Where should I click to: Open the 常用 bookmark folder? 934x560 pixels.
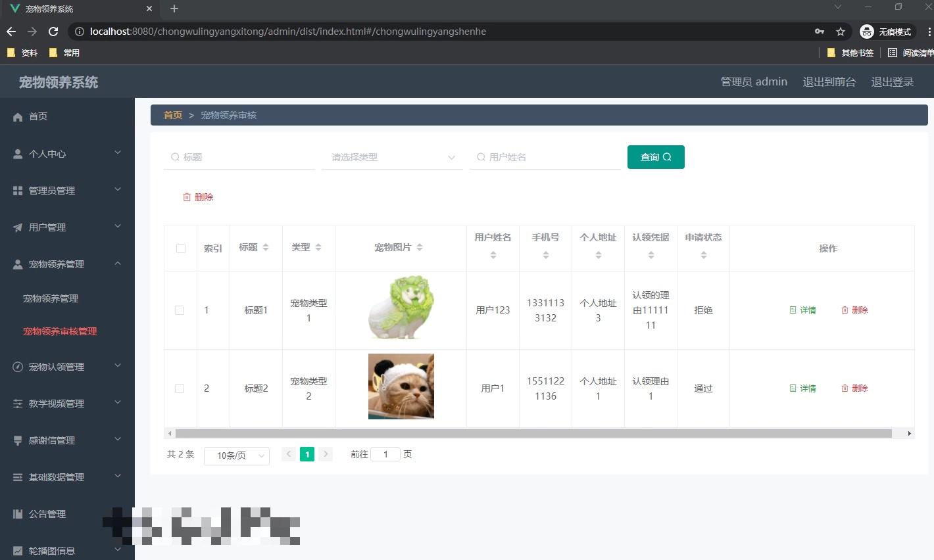click(64, 53)
